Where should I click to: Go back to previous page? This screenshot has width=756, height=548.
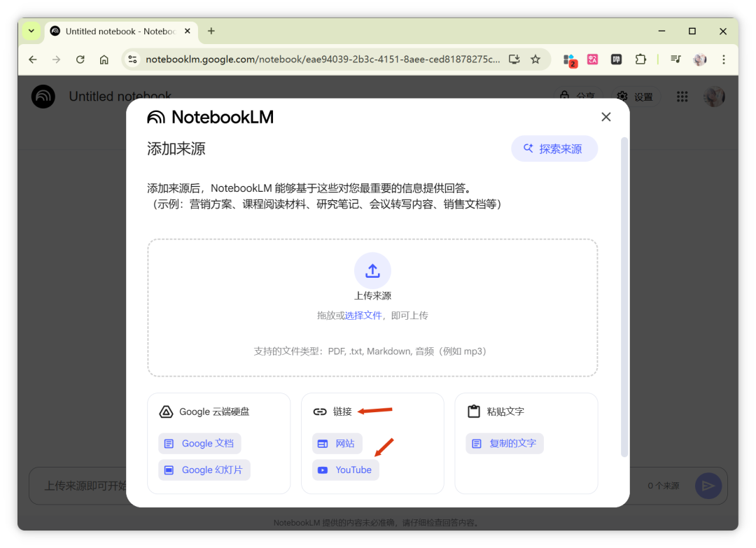pos(32,59)
